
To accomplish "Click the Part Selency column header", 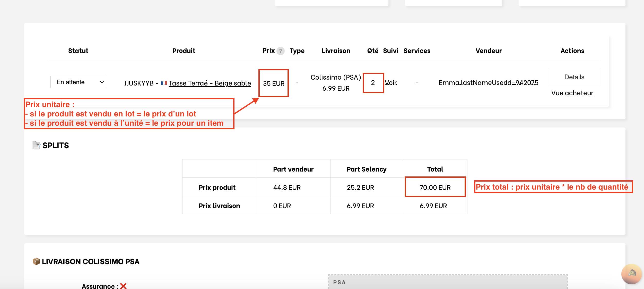I will [x=366, y=169].
